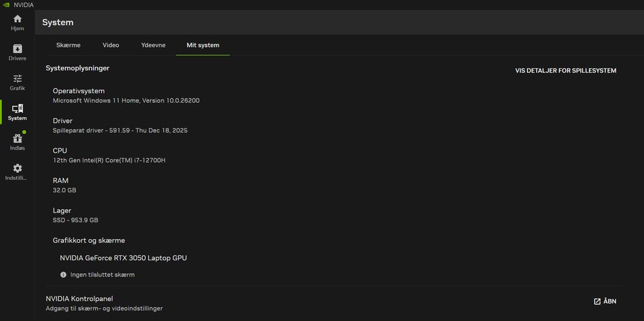Switch to the Video tab

pyautogui.click(x=111, y=45)
